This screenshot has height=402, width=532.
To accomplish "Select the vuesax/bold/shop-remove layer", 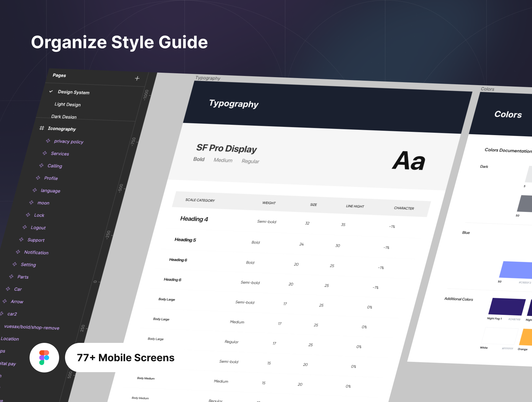I will coord(32,327).
